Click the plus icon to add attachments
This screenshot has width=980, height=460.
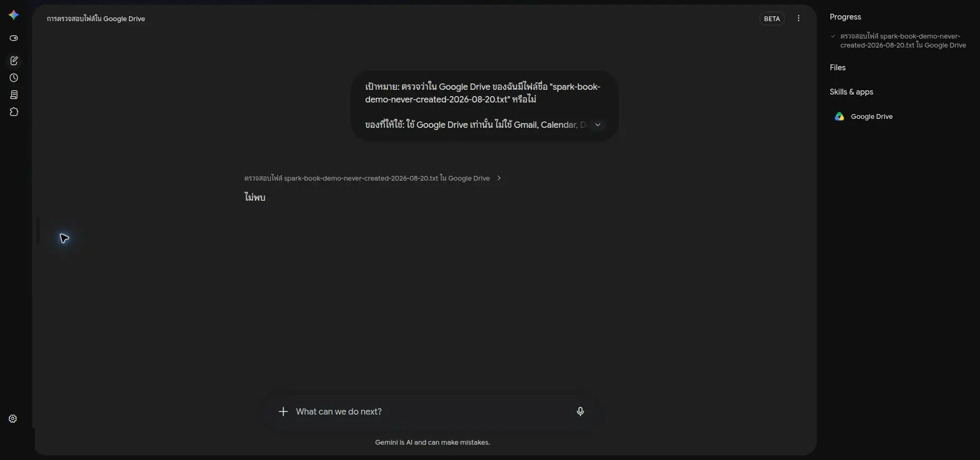(x=283, y=411)
